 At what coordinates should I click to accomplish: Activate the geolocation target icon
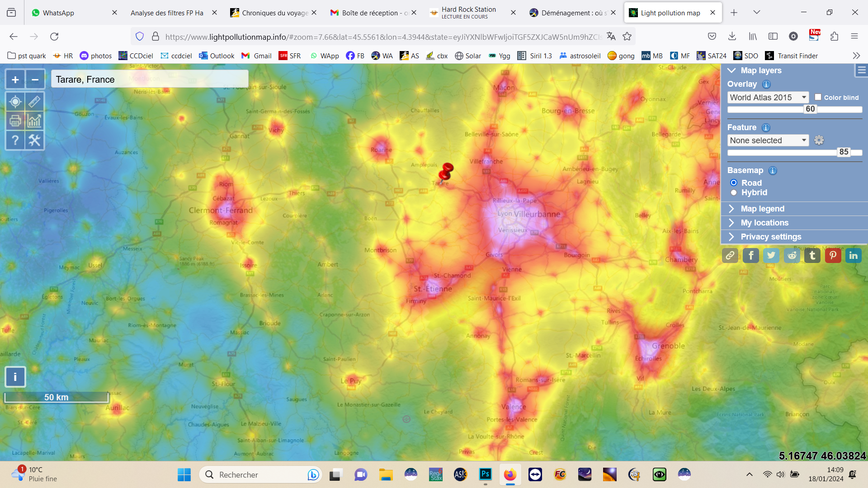coord(15,102)
